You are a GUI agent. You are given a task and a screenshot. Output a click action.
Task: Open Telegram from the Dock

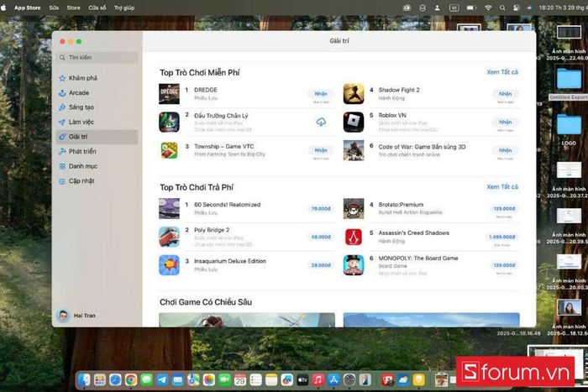click(x=162, y=379)
